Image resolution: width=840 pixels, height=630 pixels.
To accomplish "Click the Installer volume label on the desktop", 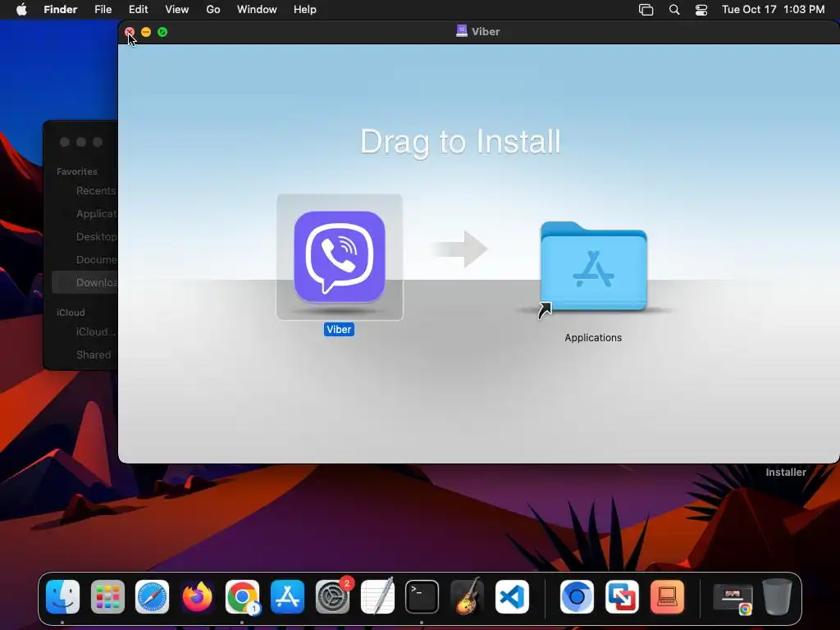I will coord(785,472).
